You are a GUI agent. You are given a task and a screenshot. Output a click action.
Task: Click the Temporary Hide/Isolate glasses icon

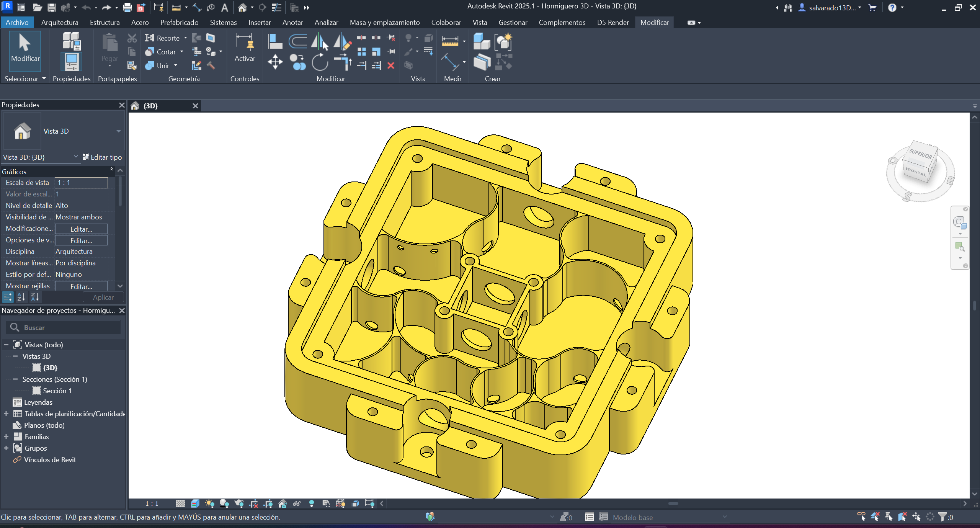click(x=297, y=503)
